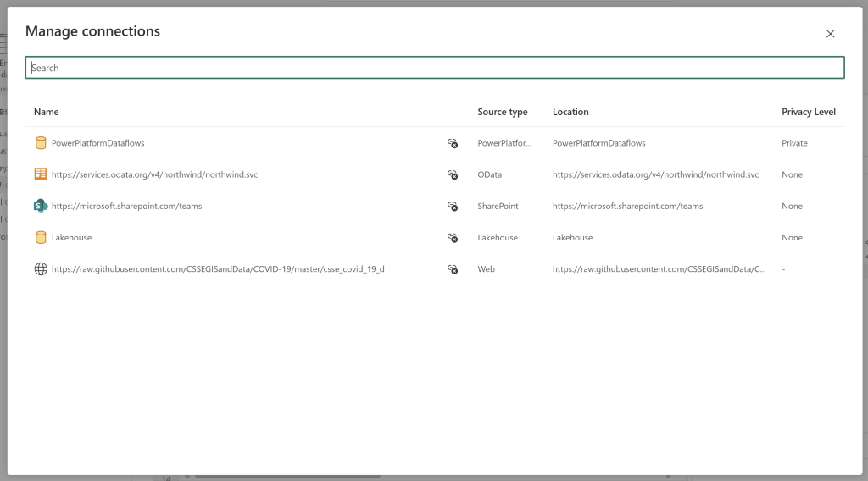Select the Lakehouse connection name

tap(71, 238)
